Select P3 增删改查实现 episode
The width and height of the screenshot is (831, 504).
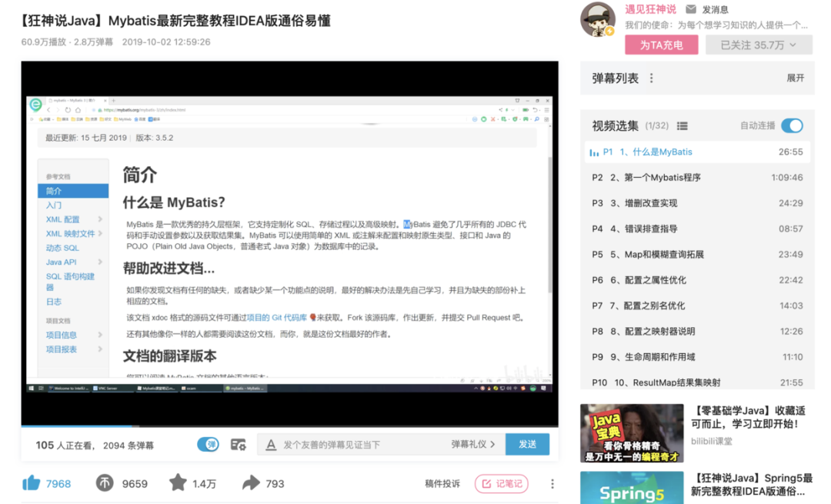coord(697,203)
